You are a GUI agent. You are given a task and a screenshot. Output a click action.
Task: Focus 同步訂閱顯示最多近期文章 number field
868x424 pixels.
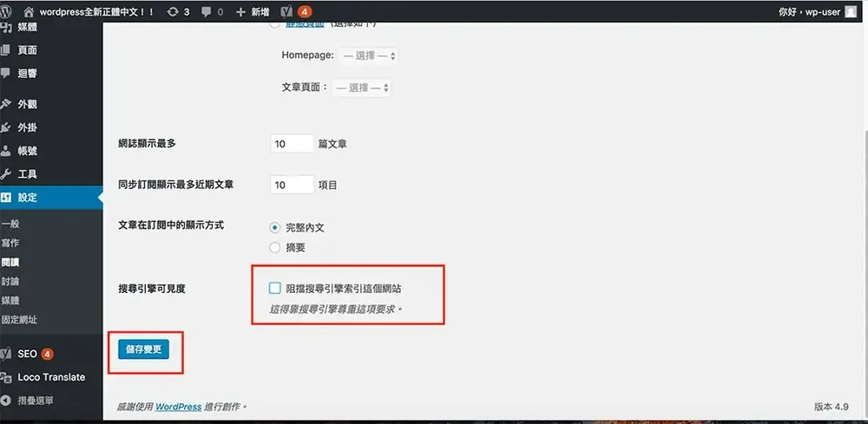coord(292,185)
